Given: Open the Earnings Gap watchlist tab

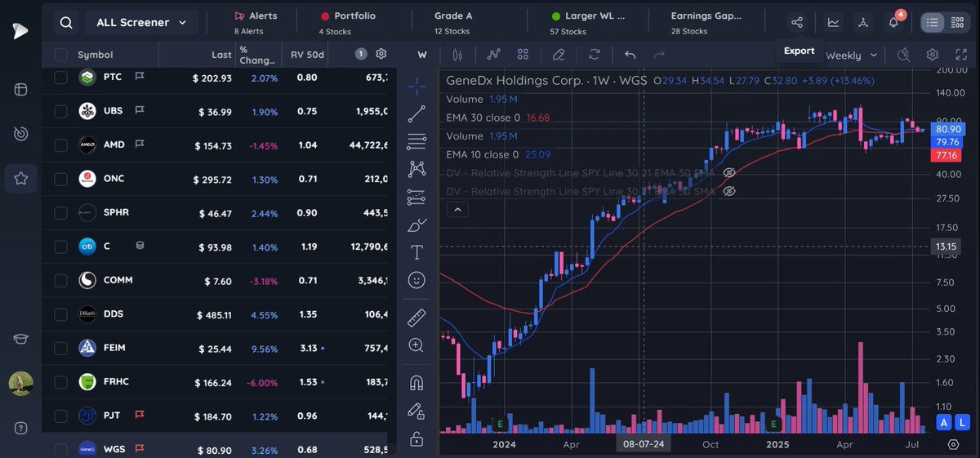Looking at the screenshot, I should [x=705, y=22].
